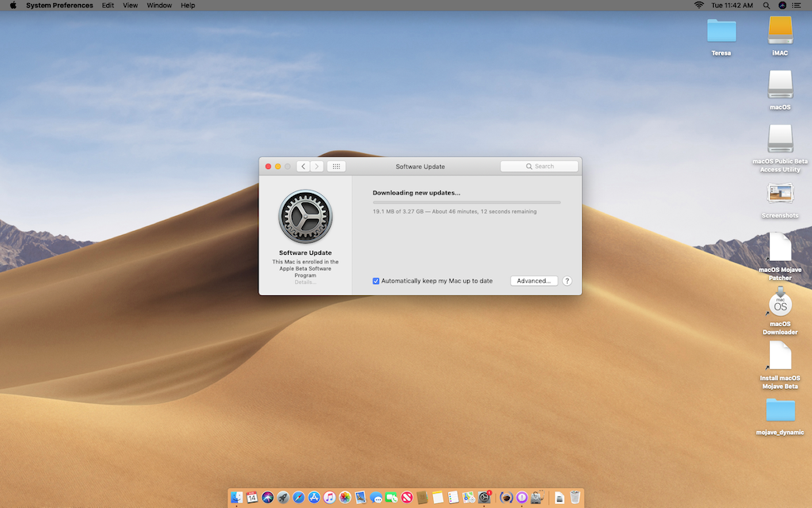Click the question mark help button
Image resolution: width=812 pixels, height=508 pixels.
click(x=567, y=281)
